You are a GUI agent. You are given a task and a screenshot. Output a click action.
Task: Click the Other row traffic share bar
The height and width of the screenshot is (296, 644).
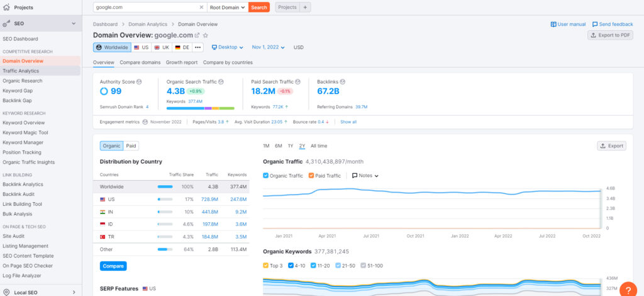[165, 249]
